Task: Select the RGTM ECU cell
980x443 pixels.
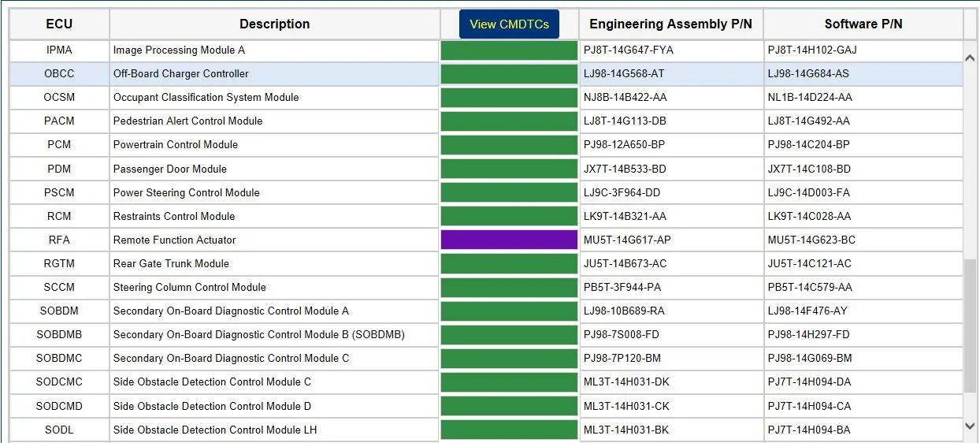Action: click(x=59, y=263)
